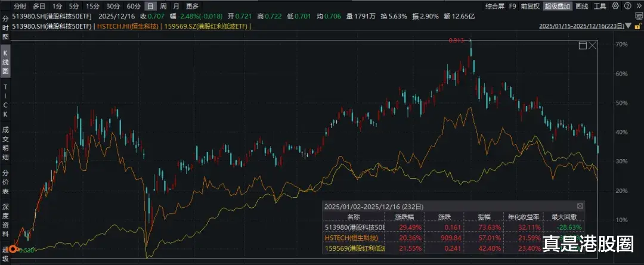Select the 周 weekly period tab
Screen dimensions: 644x265
click(163, 6)
